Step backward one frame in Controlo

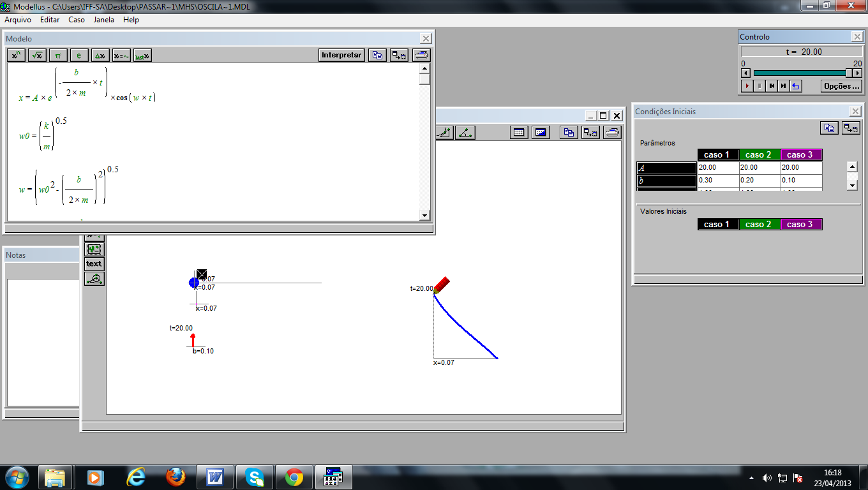[772, 86]
